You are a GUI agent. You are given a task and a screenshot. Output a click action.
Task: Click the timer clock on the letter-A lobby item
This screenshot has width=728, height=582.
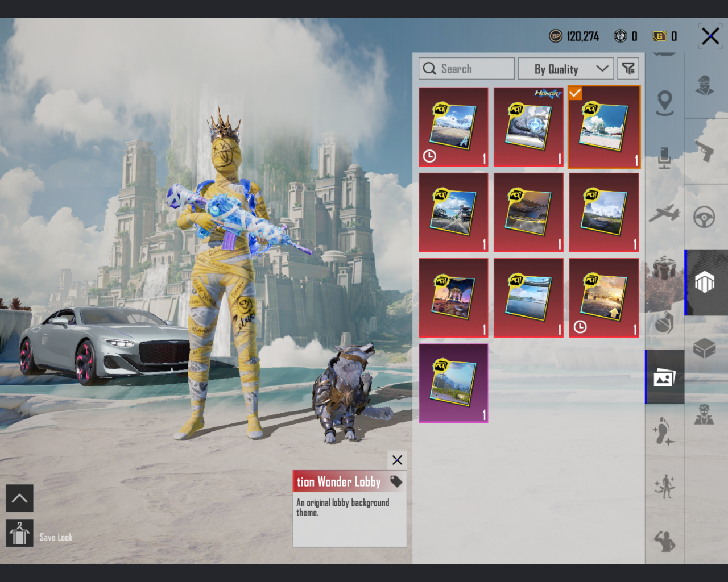click(429, 156)
